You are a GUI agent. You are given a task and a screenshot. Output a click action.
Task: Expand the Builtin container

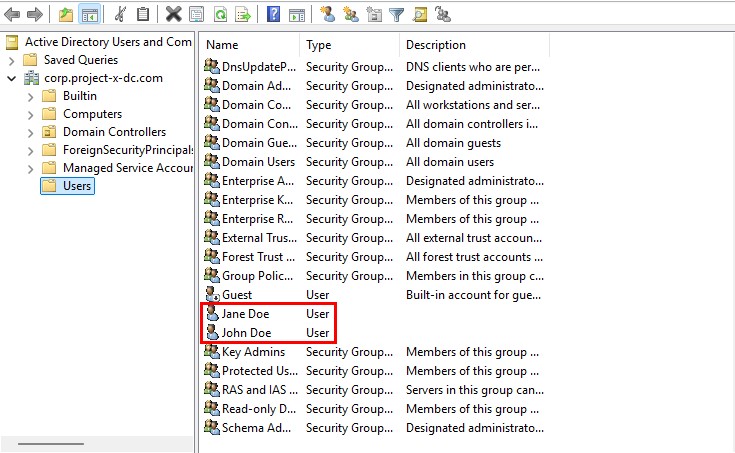coord(30,96)
